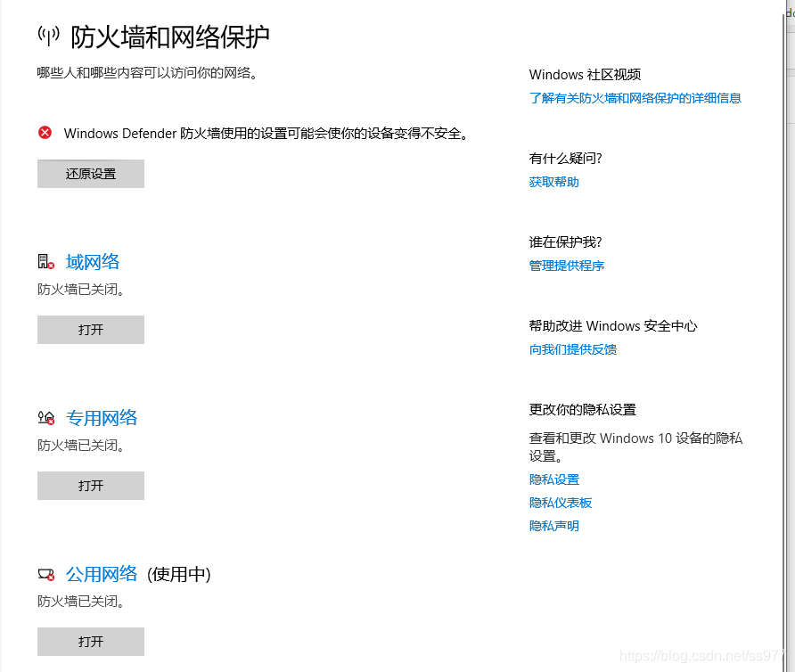Open the 隐私设置 link
795x672 pixels.
[554, 479]
